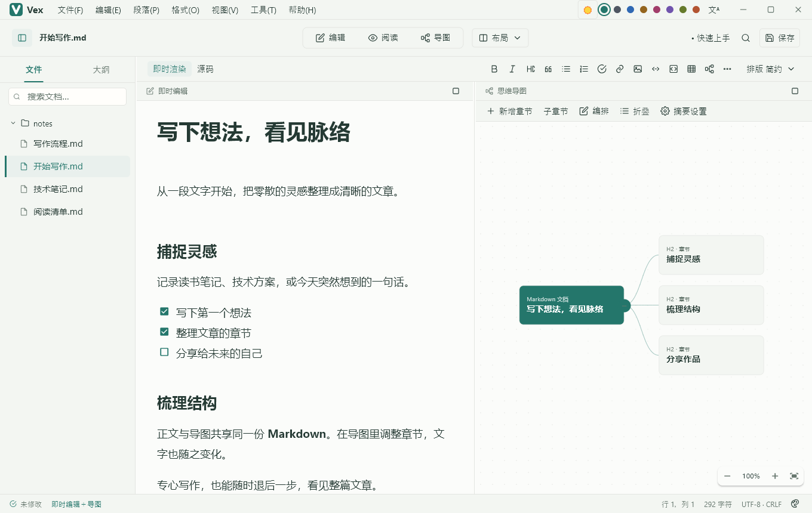Insert a heading

click(530, 69)
